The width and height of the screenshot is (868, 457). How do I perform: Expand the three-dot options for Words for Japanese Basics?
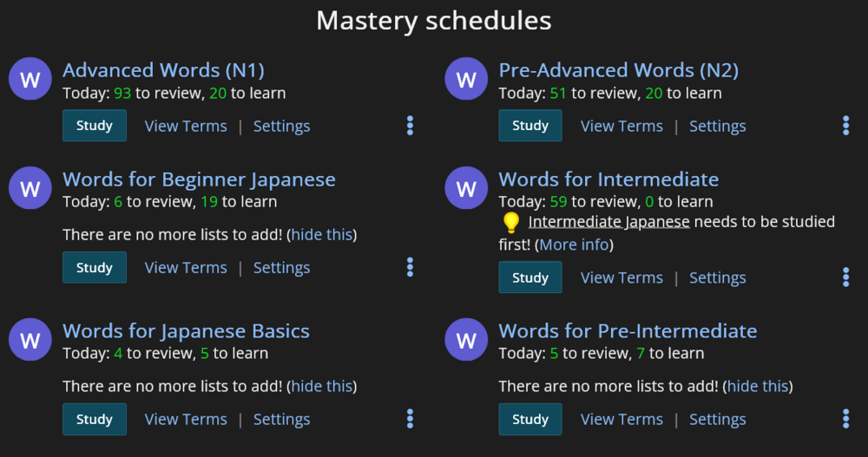click(x=410, y=419)
